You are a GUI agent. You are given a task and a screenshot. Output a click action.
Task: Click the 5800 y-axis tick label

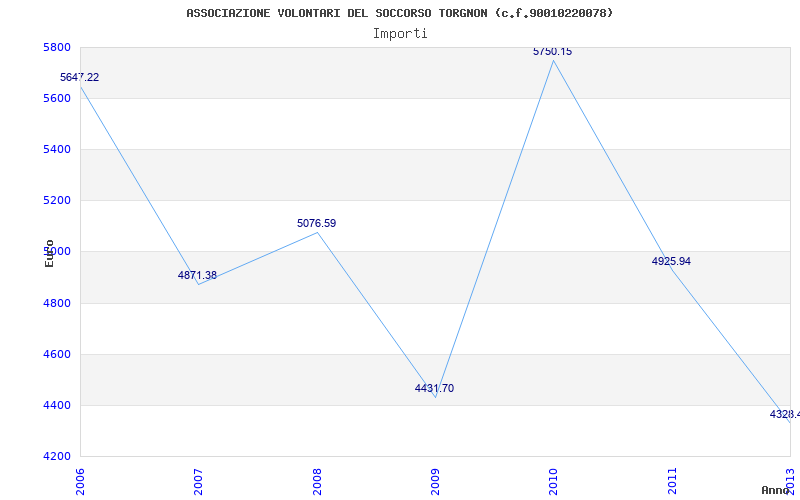(x=55, y=47)
